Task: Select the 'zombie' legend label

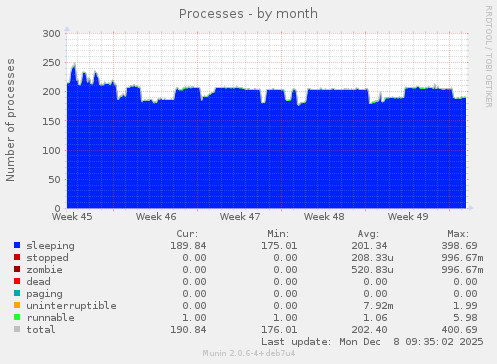Action: (x=44, y=270)
